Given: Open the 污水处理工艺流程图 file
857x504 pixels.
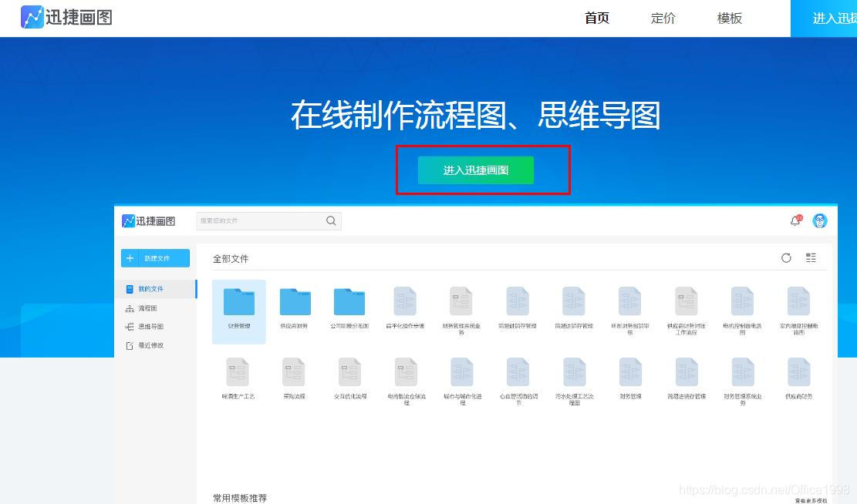Looking at the screenshot, I should coord(575,381).
